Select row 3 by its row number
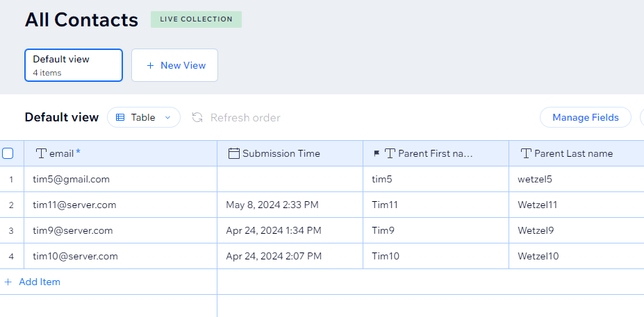 pos(11,230)
